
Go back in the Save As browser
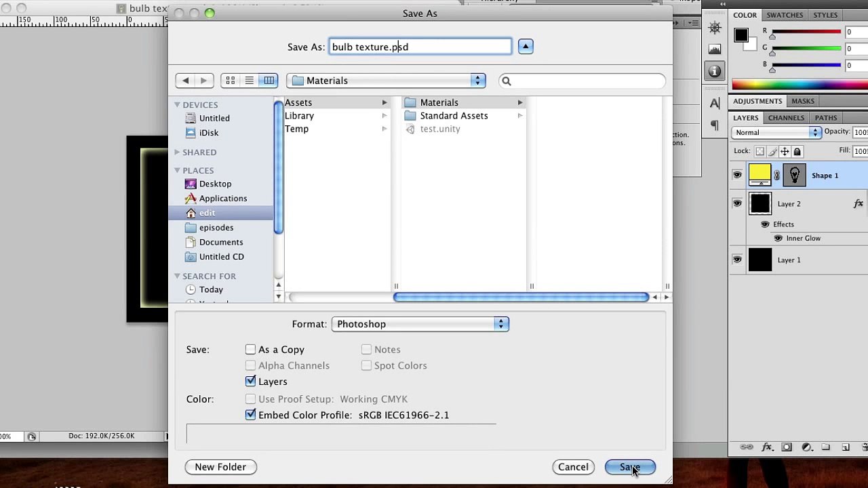(x=185, y=81)
